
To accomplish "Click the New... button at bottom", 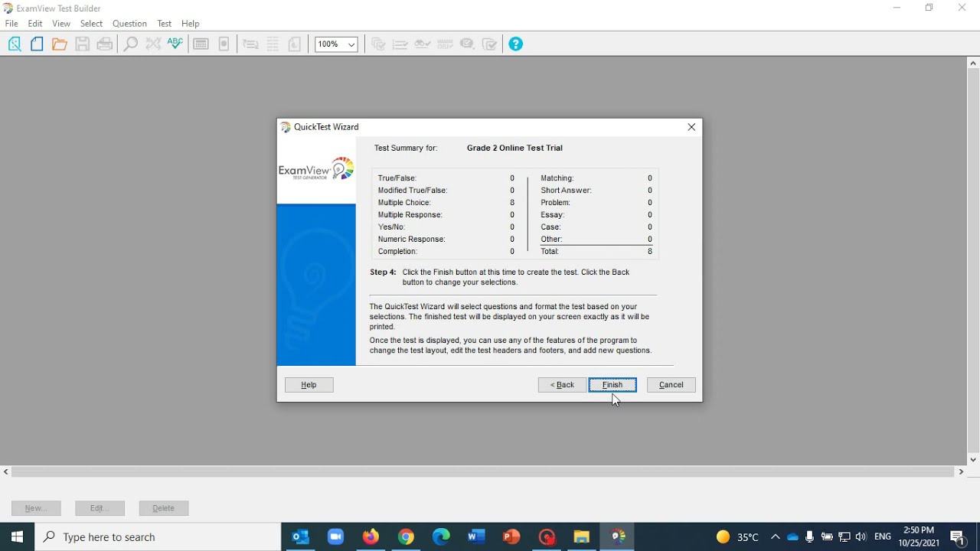I will click(36, 508).
